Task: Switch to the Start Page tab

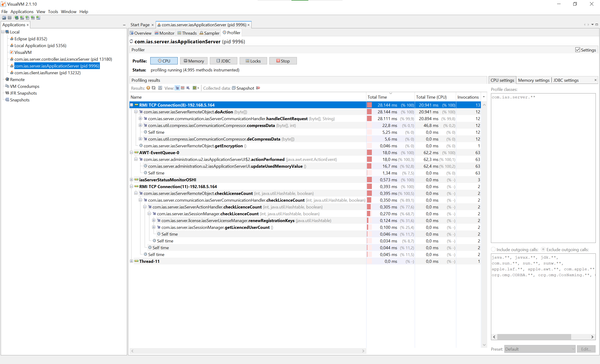Action: point(142,25)
